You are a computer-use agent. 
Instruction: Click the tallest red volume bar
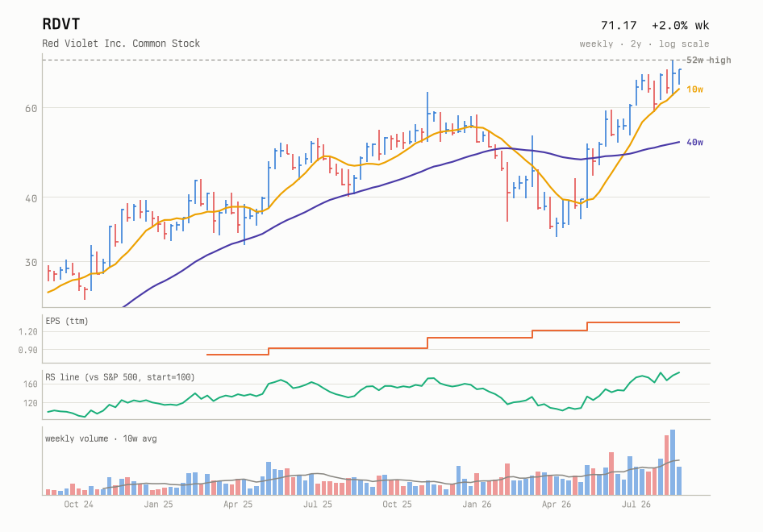pos(667,465)
